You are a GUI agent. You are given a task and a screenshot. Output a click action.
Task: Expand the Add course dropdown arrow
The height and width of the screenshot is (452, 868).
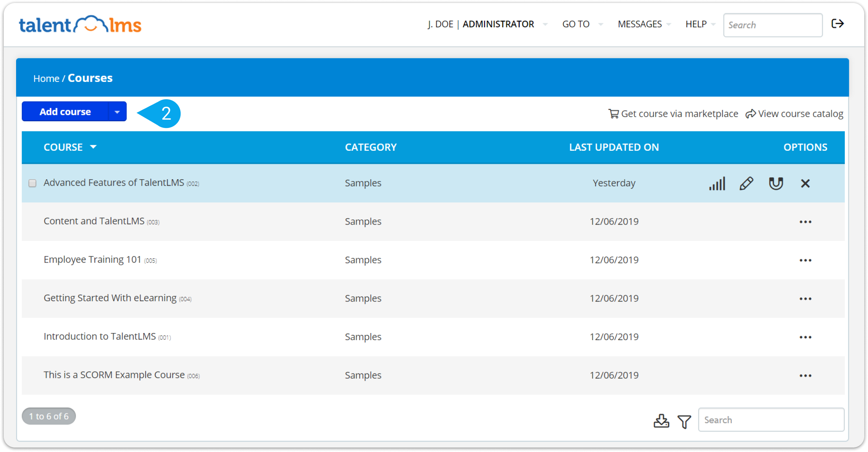117,112
